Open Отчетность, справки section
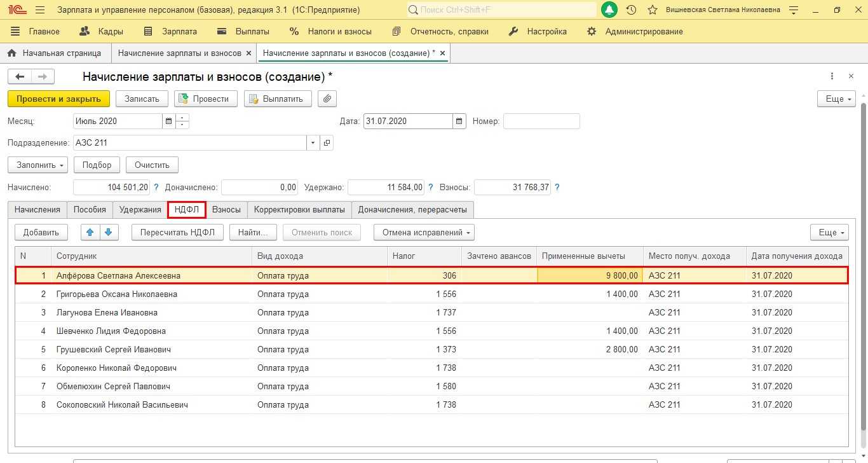Viewport: 868px width, 463px height. pyautogui.click(x=440, y=31)
